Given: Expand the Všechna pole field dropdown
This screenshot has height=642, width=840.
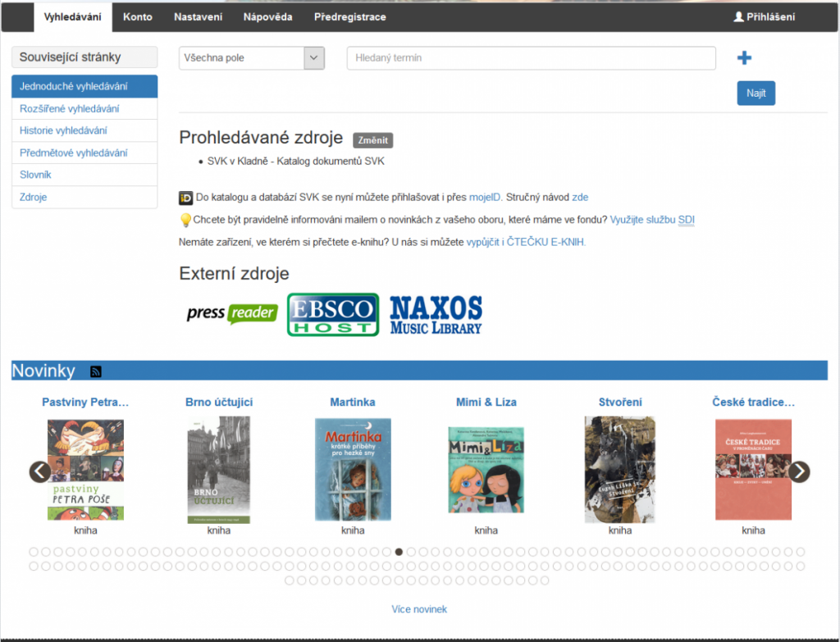Looking at the screenshot, I should pos(314,58).
